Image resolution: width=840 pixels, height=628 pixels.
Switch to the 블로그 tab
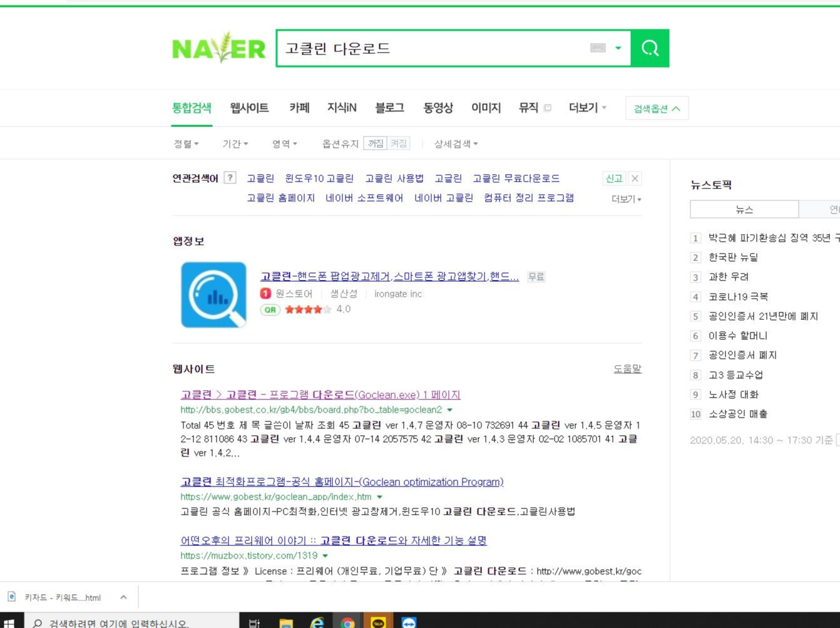tap(389, 108)
